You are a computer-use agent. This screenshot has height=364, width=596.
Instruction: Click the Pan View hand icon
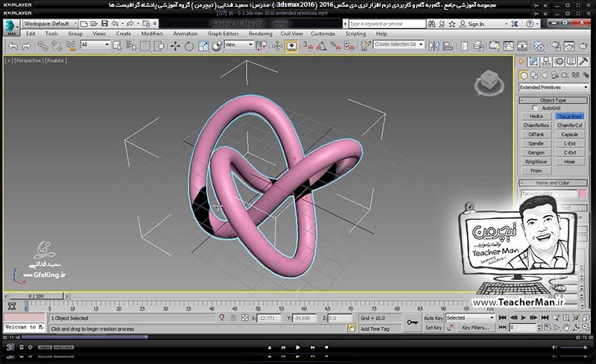(566, 328)
